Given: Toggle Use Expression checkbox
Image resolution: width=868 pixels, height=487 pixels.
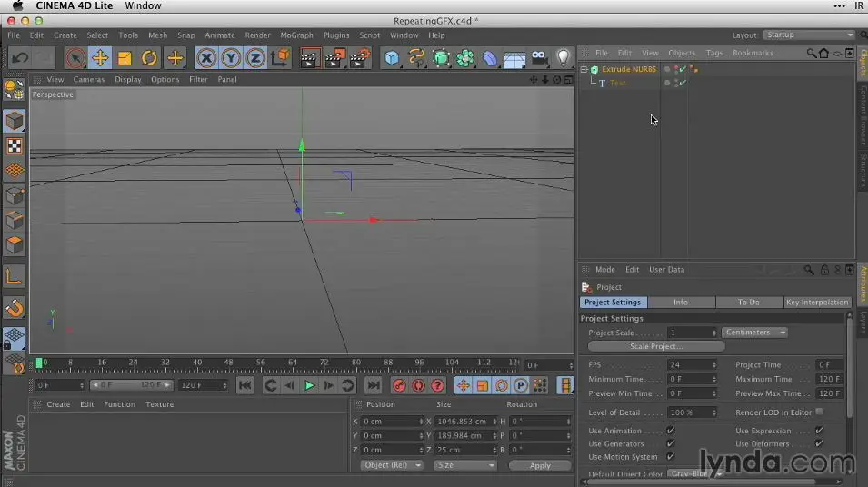Looking at the screenshot, I should click(x=819, y=431).
